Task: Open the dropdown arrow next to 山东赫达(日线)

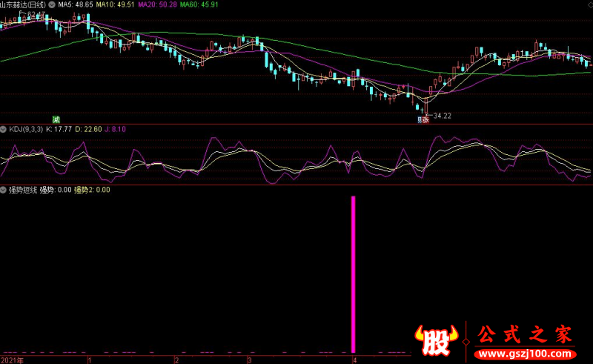Action: coord(52,5)
